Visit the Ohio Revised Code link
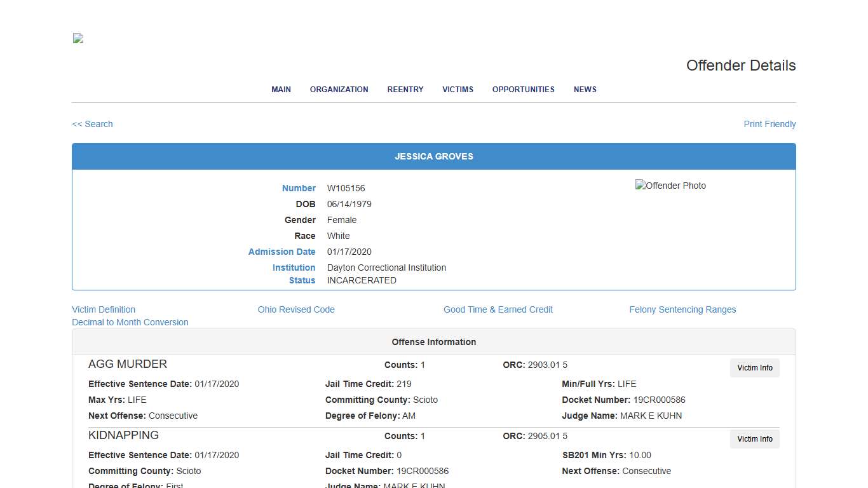 coord(296,309)
